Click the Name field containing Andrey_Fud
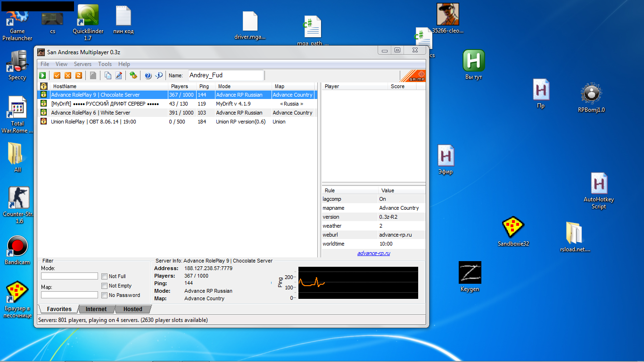644x362 pixels. 225,75
